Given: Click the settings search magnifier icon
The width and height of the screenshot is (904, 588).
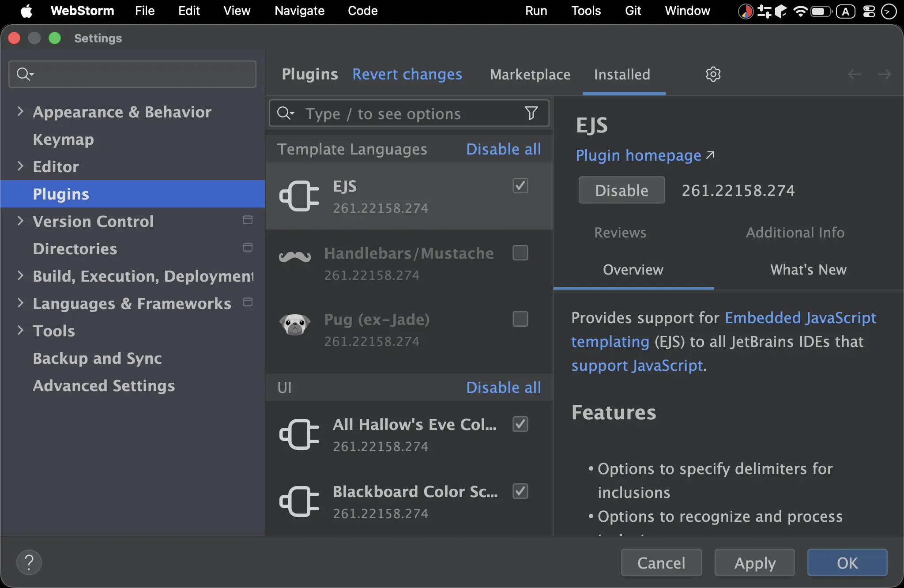Looking at the screenshot, I should tap(25, 74).
